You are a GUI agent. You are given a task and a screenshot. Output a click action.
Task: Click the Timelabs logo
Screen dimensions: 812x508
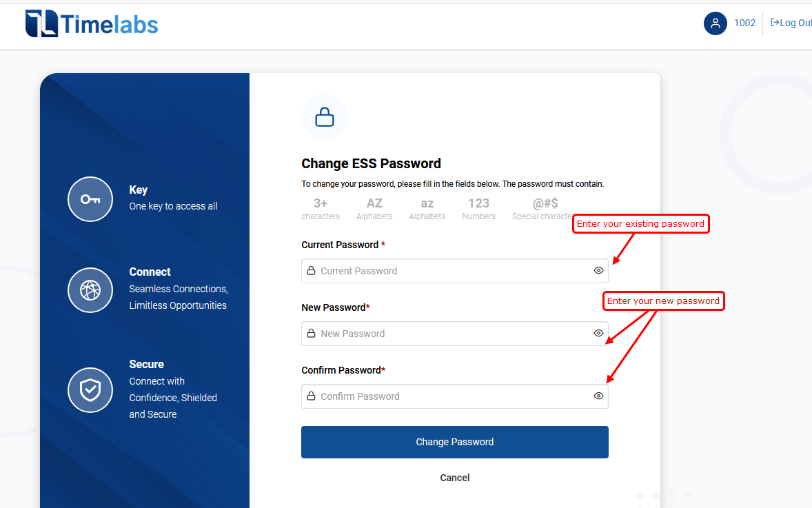click(92, 24)
